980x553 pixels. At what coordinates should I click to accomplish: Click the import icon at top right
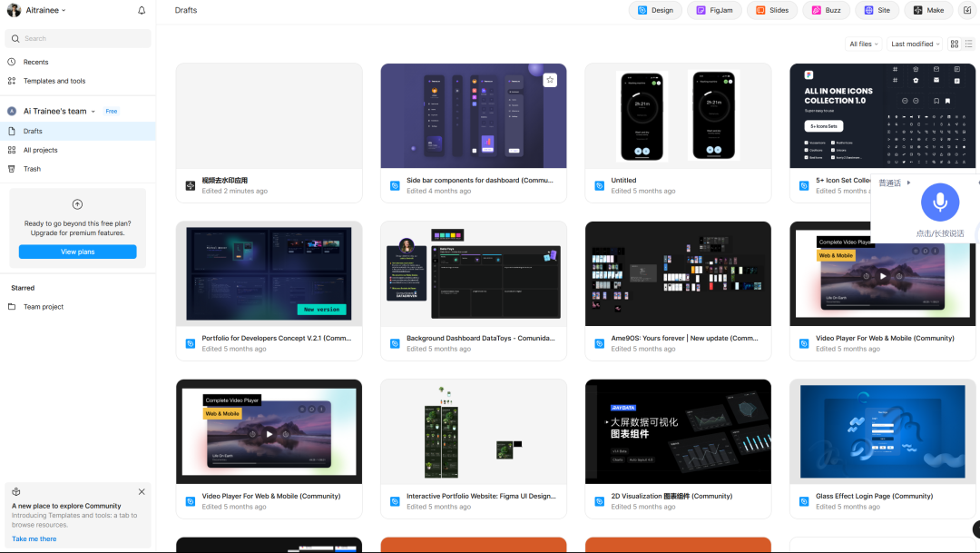point(967,10)
